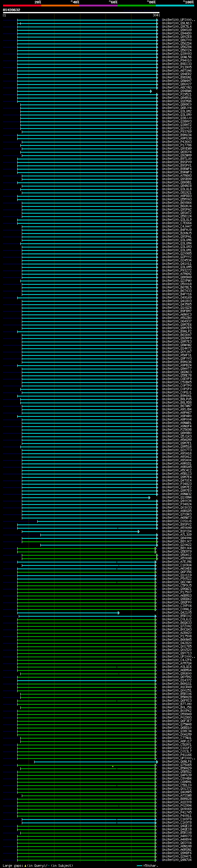The height and width of the screenshot is (868, 197).
Task: Open hit UniRef100_Q9ASU9
Action: 177,30
